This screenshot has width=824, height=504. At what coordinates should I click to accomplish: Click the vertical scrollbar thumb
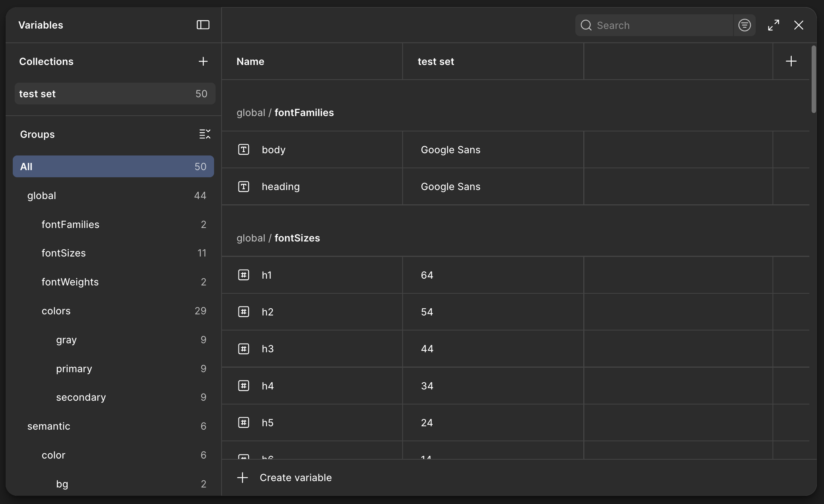click(813, 79)
